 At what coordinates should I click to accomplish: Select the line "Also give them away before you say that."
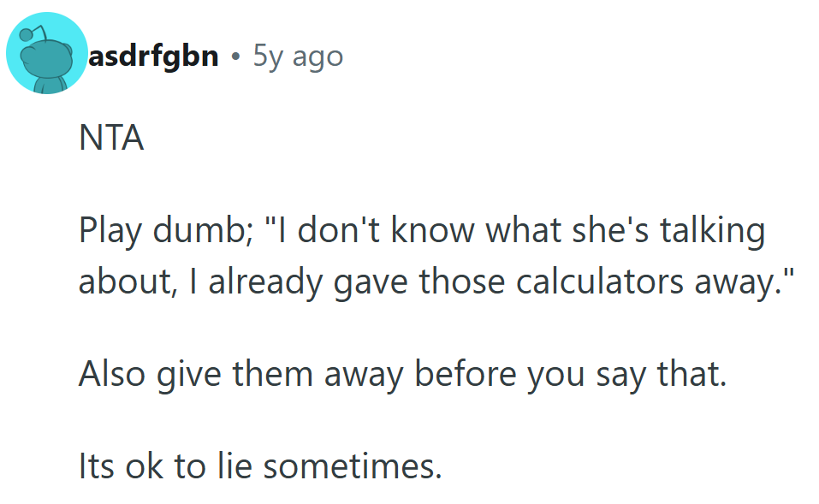[402, 375]
